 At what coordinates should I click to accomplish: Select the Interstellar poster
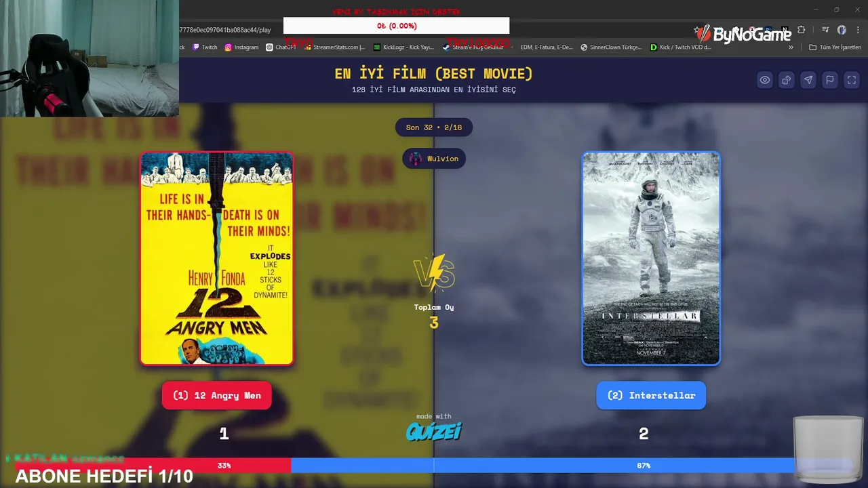(x=651, y=258)
